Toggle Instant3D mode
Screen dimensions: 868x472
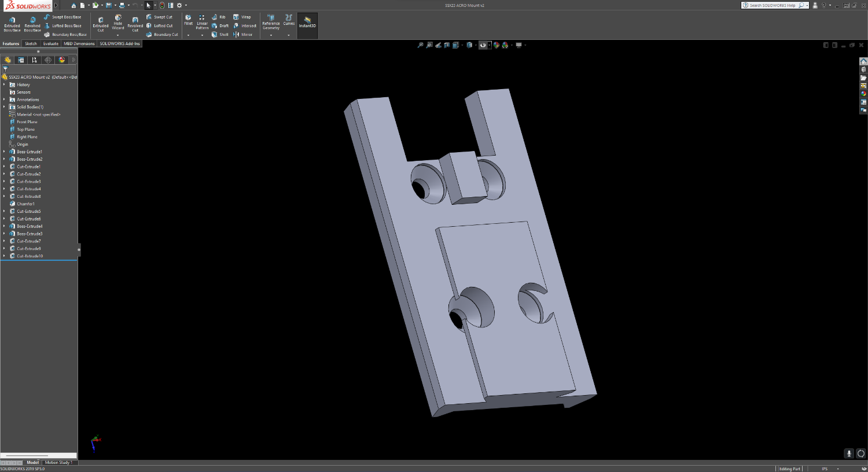(x=307, y=23)
